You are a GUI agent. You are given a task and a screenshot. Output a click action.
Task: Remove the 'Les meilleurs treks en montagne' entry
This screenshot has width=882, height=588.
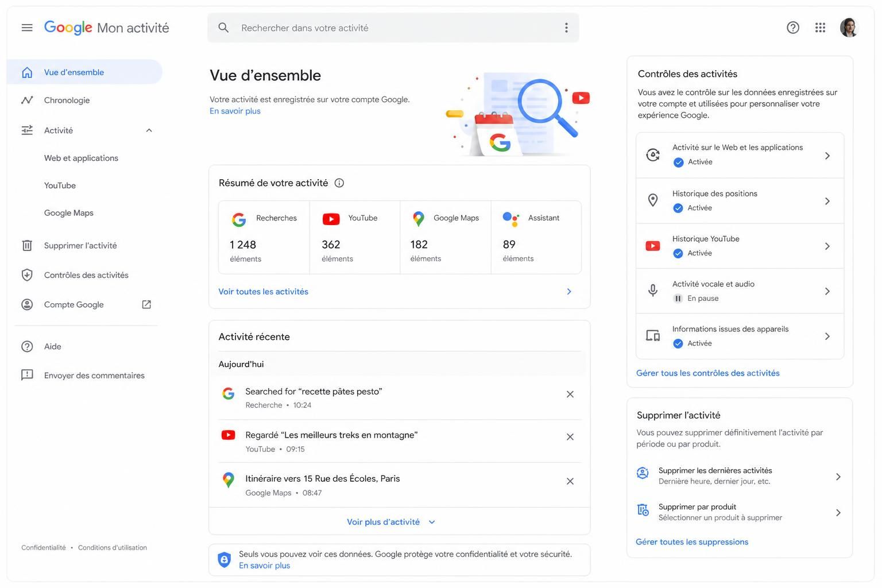(x=570, y=437)
